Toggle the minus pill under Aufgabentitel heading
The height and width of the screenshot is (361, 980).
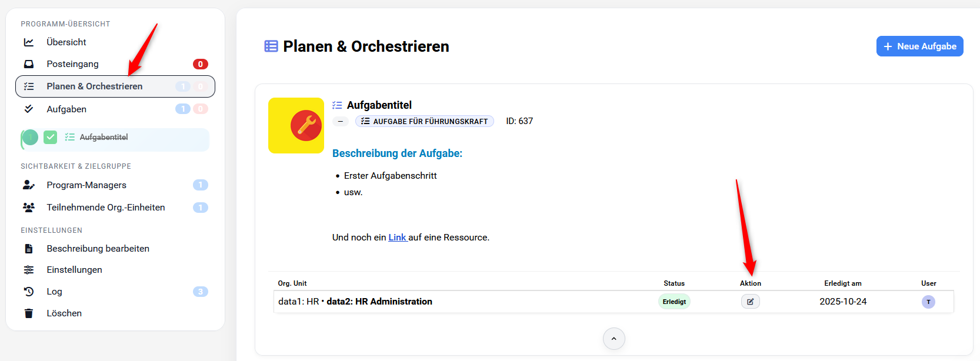point(340,121)
